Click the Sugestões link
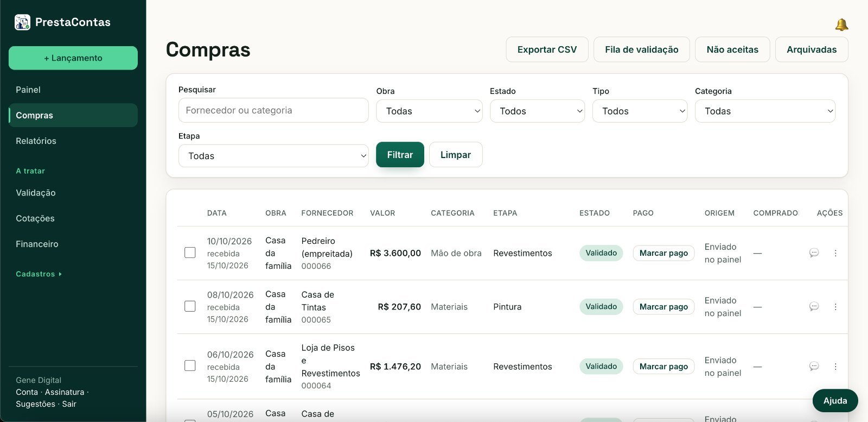Image resolution: width=868 pixels, height=422 pixels. click(35, 404)
